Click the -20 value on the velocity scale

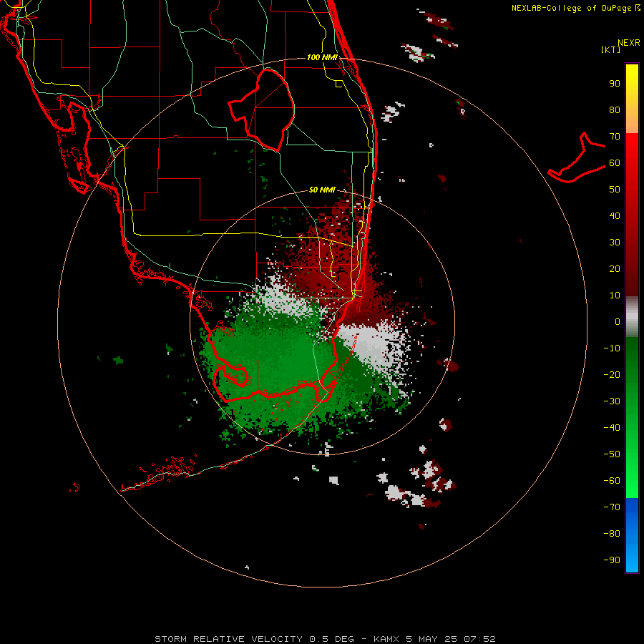pos(612,375)
